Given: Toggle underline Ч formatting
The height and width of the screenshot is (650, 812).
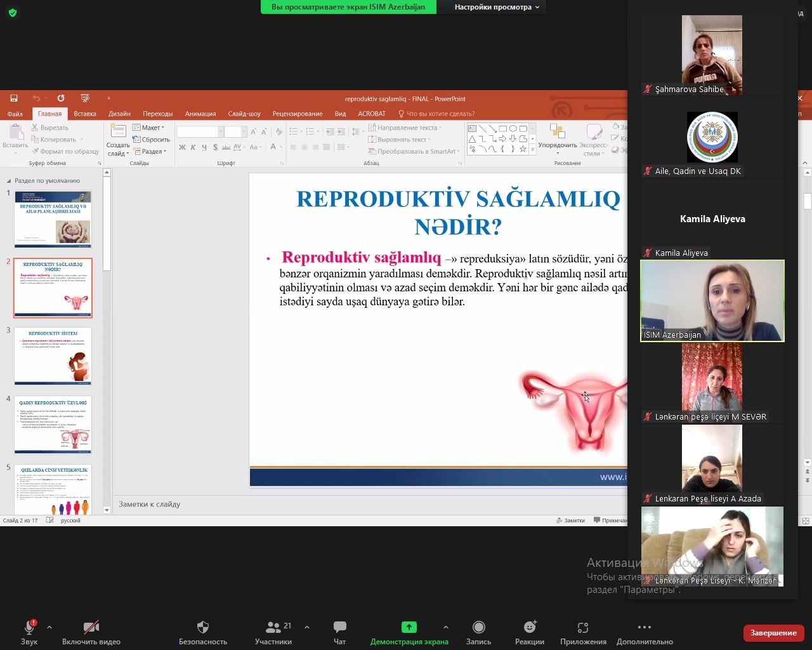Looking at the screenshot, I should 204,147.
